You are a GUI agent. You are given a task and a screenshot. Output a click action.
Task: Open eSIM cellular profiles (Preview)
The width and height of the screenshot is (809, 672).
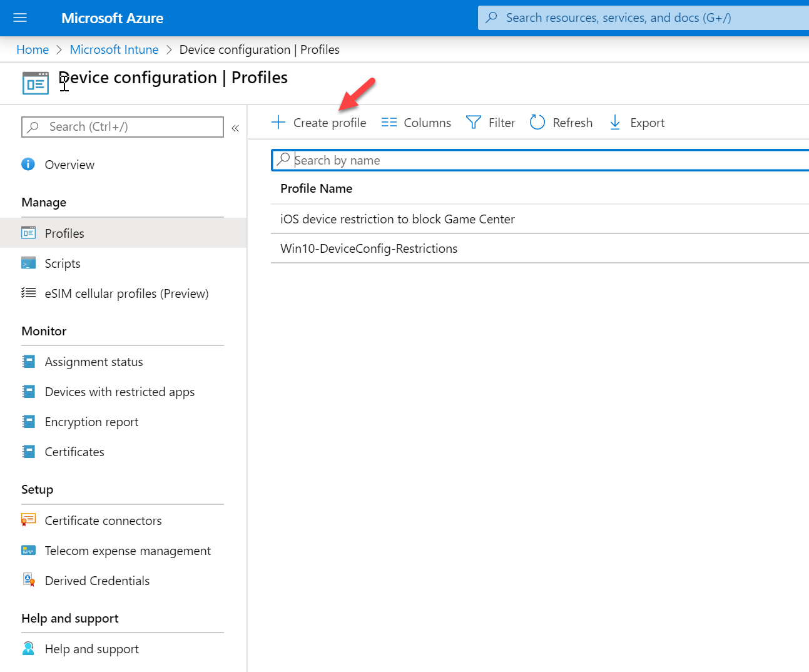[126, 293]
